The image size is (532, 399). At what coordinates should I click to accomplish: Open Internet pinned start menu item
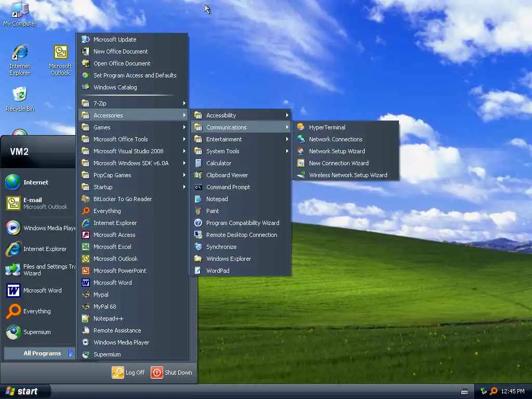click(x=39, y=182)
